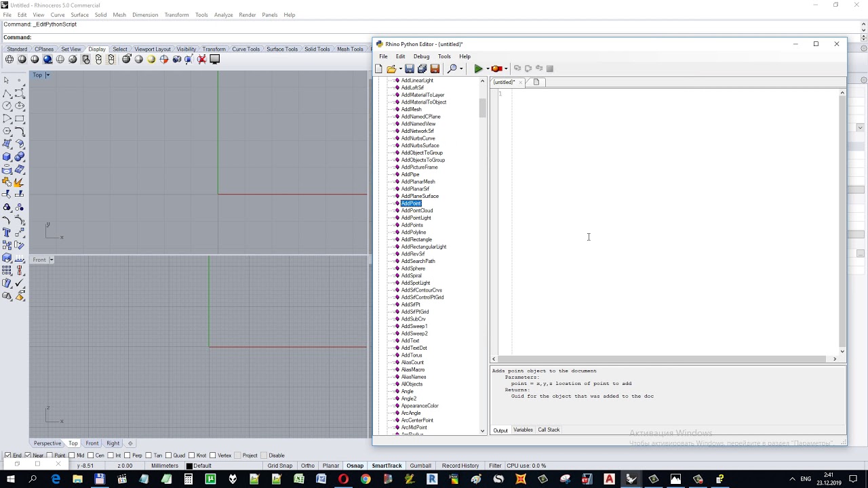Viewport: 868px width, 488px height.
Task: Open dropdown arrow next to Open folder icon
Action: (400, 68)
